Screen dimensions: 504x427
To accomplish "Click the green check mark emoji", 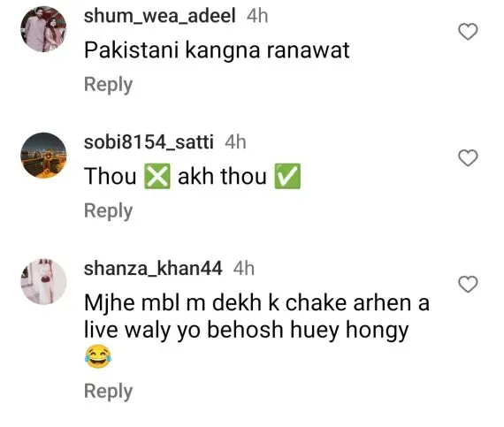I will 287,176.
